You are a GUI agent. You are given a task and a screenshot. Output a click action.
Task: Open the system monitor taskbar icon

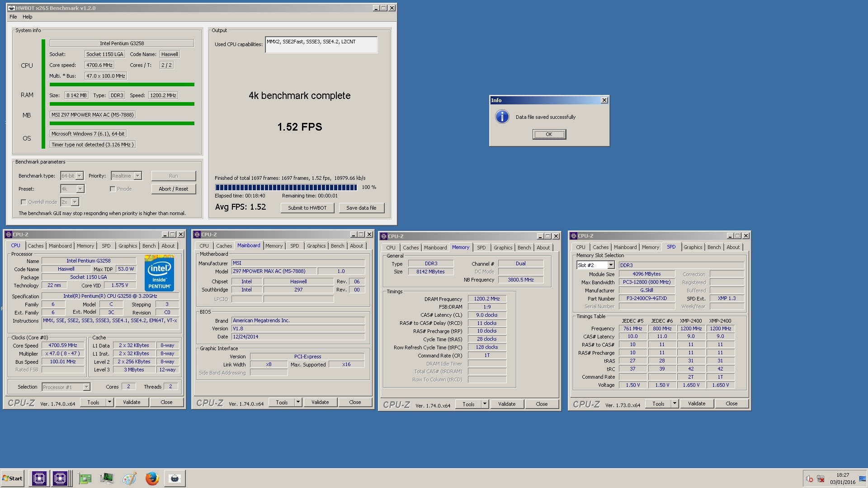[107, 479]
